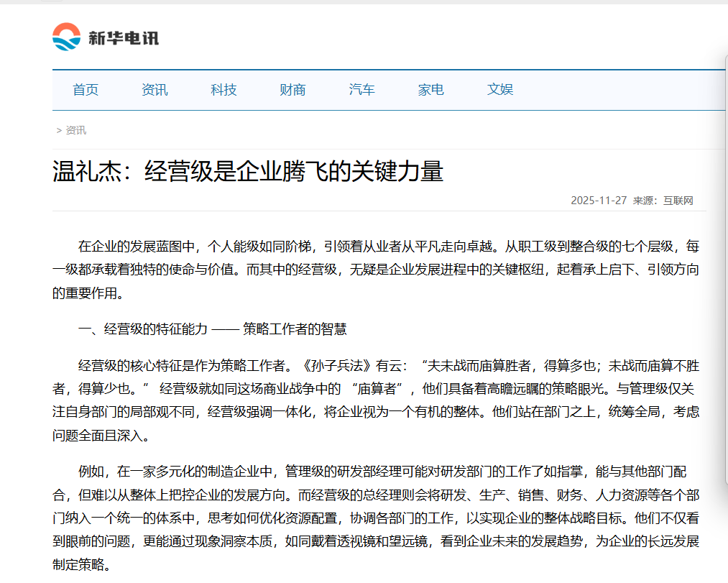Click the 资讯 breadcrumb link

coord(75,130)
